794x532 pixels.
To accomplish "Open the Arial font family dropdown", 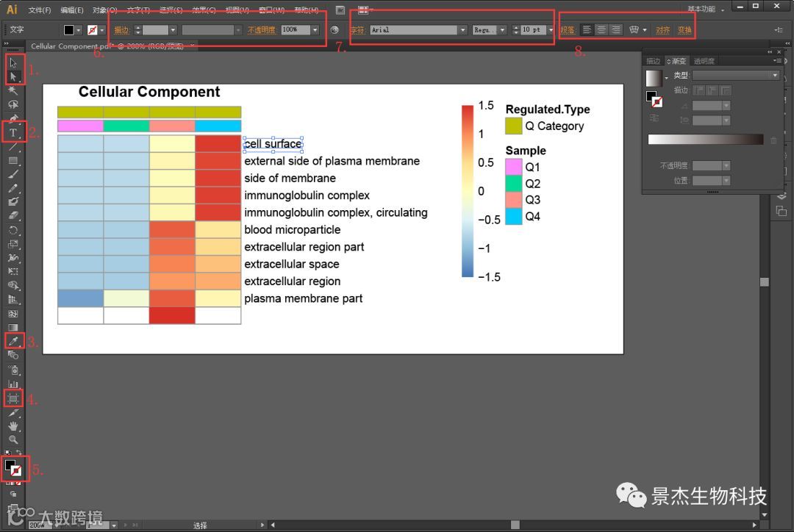I will (x=462, y=30).
